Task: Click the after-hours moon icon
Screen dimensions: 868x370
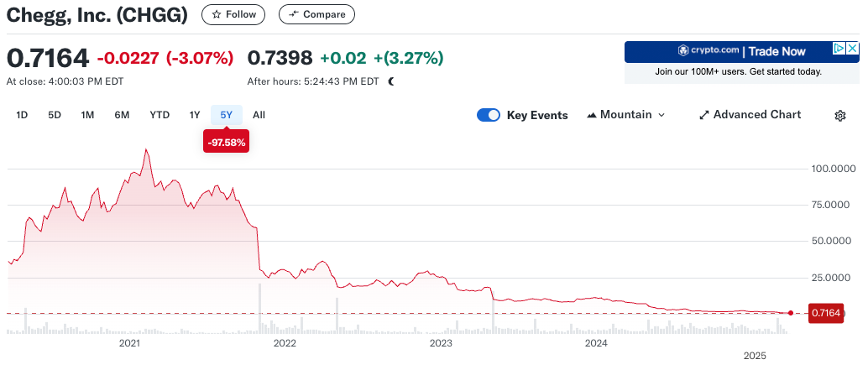Action: [391, 81]
